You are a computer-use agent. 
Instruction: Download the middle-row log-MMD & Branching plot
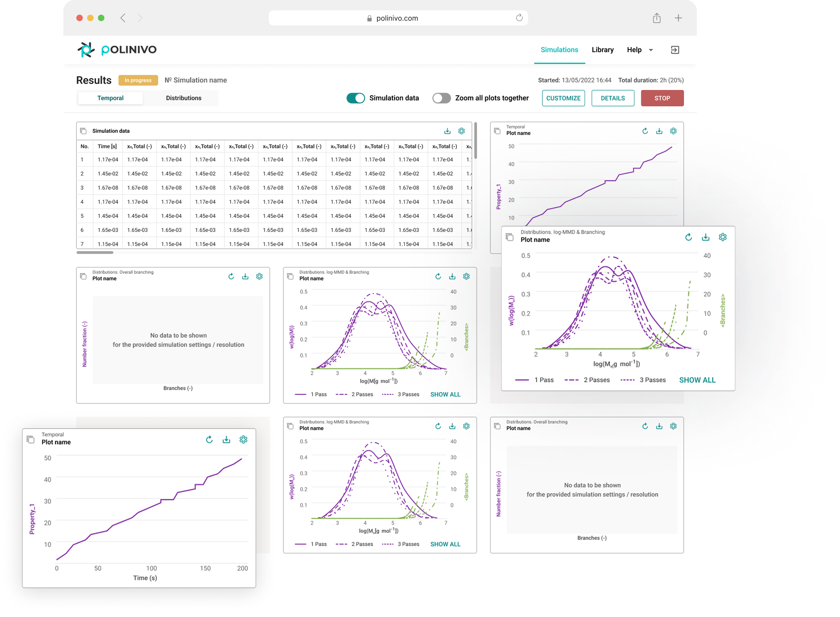point(452,276)
